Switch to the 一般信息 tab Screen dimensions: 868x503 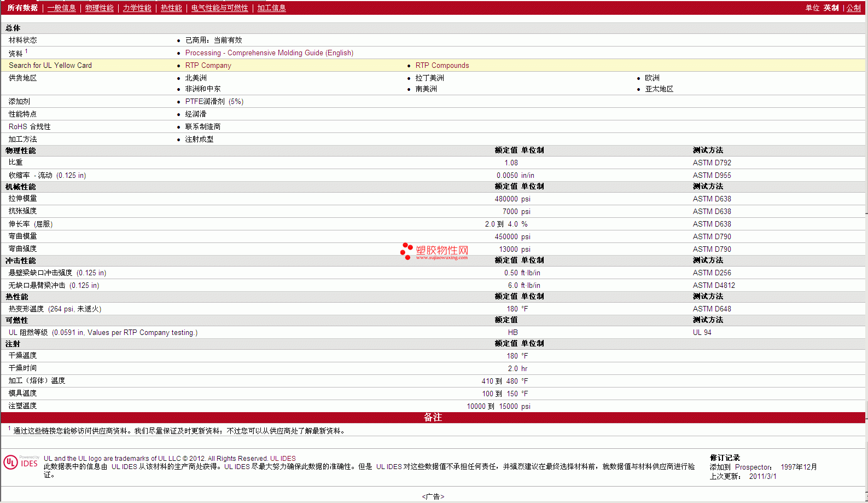(x=61, y=8)
